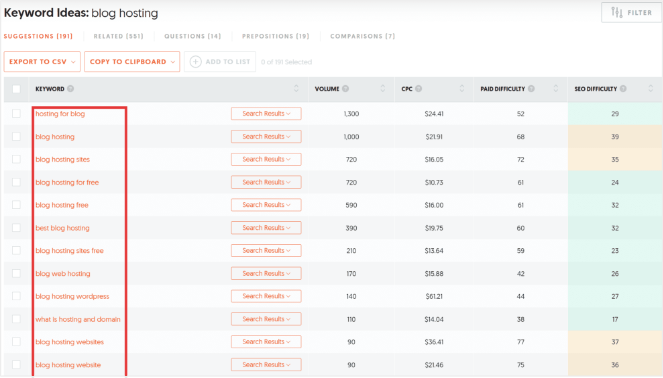The image size is (663, 378).
Task: Click the help icon next to Volume header
Action: pos(345,89)
